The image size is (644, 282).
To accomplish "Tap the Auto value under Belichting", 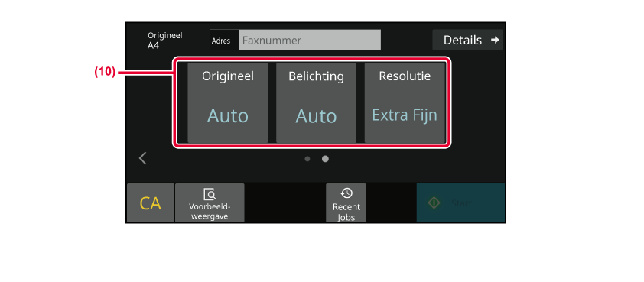I will pyautogui.click(x=316, y=116).
